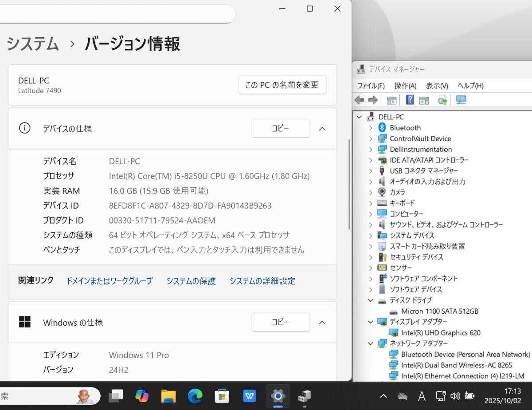Click the この PC の名前を変更 button
532x410 pixels.
(x=282, y=85)
